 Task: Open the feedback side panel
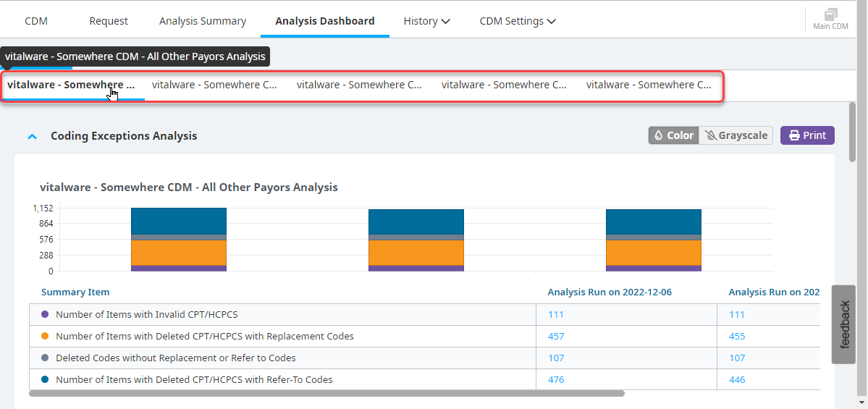844,324
